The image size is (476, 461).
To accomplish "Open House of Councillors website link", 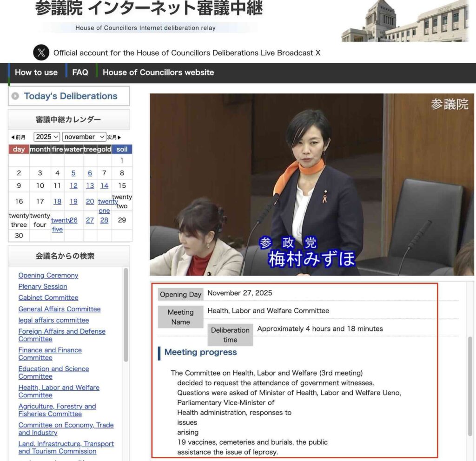I will click(x=158, y=72).
